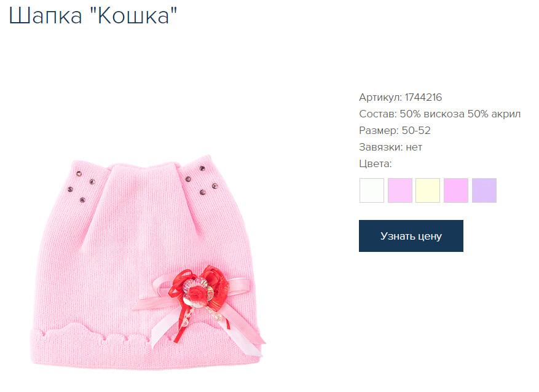Select the Размер: 50-52 line
539x392 pixels.
(395, 130)
